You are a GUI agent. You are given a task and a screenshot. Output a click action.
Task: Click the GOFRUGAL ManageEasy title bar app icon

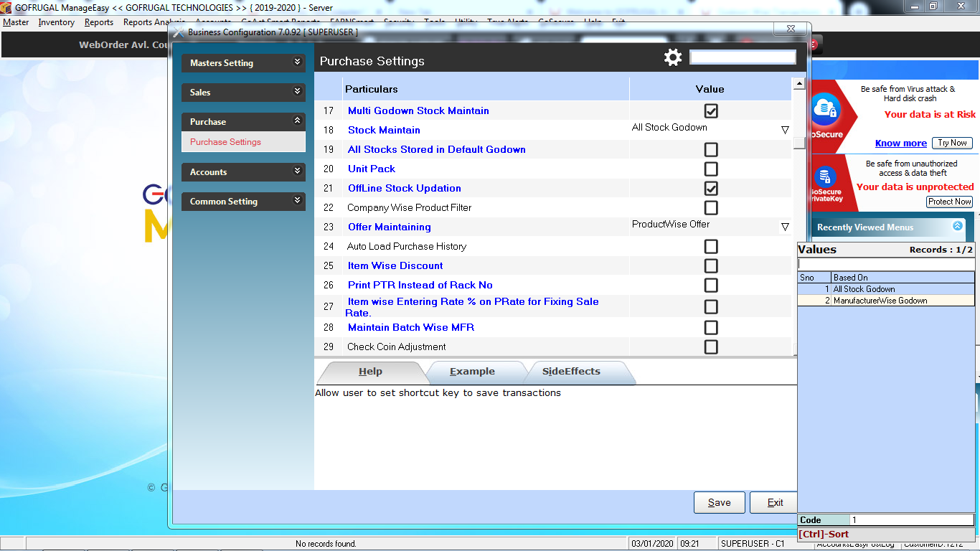pos(6,6)
